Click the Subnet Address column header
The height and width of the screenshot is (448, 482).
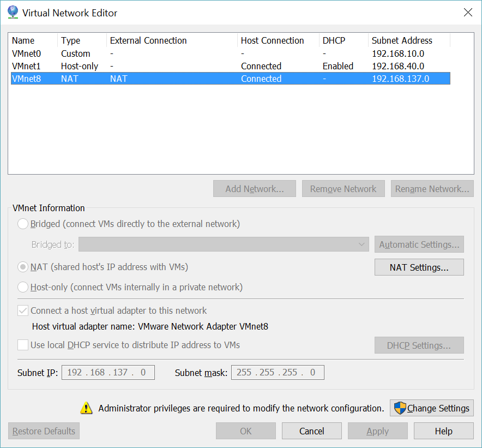[x=409, y=40]
